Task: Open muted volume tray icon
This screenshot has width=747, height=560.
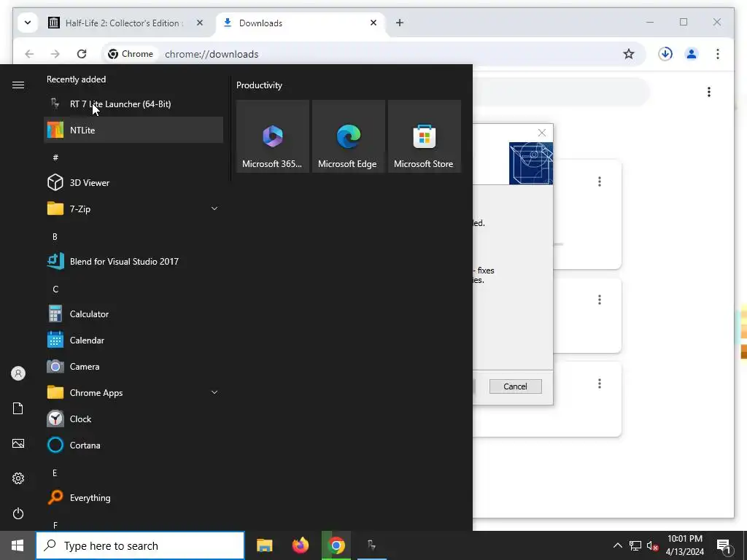Action: point(652,545)
